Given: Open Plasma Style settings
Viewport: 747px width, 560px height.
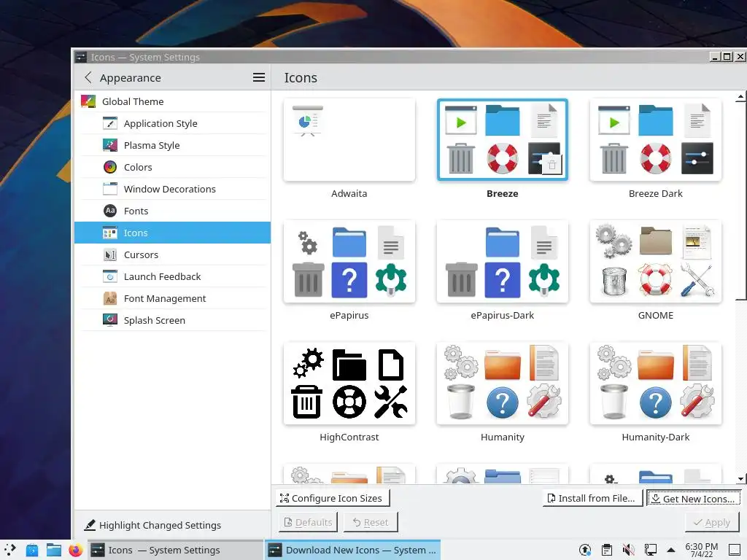Looking at the screenshot, I should 172,145.
